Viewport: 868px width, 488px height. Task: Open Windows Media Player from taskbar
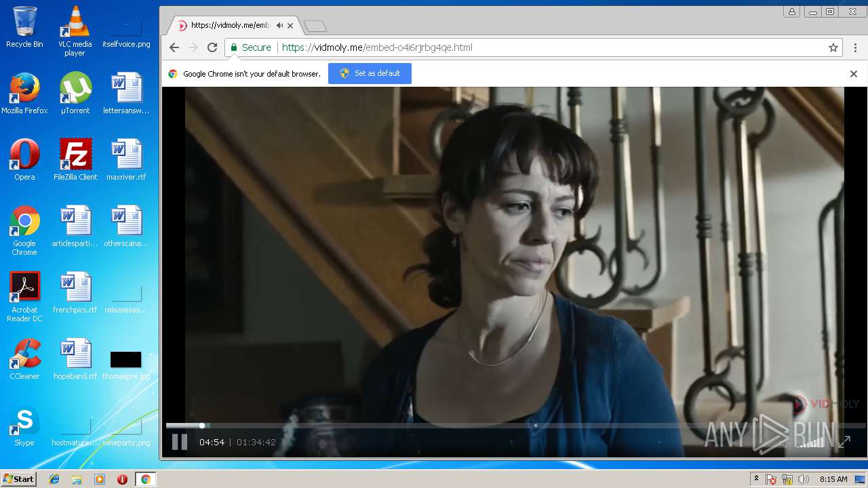100,479
